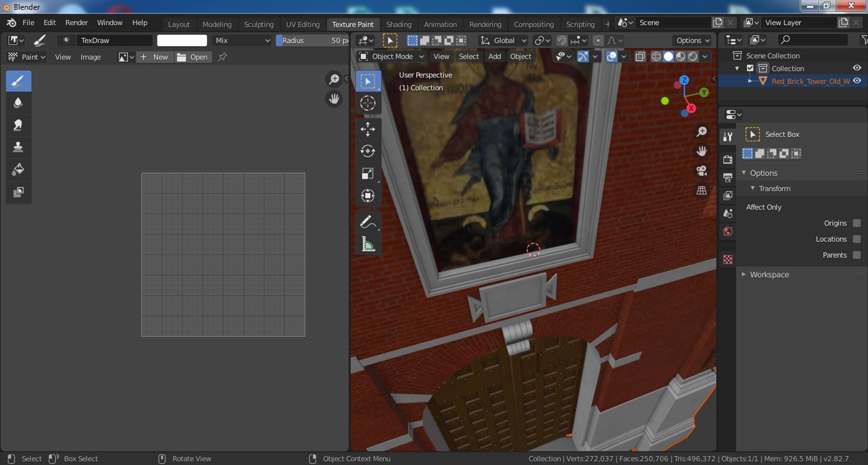This screenshot has width=868, height=465.
Task: Switch to material preview shading
Action: [x=680, y=57]
